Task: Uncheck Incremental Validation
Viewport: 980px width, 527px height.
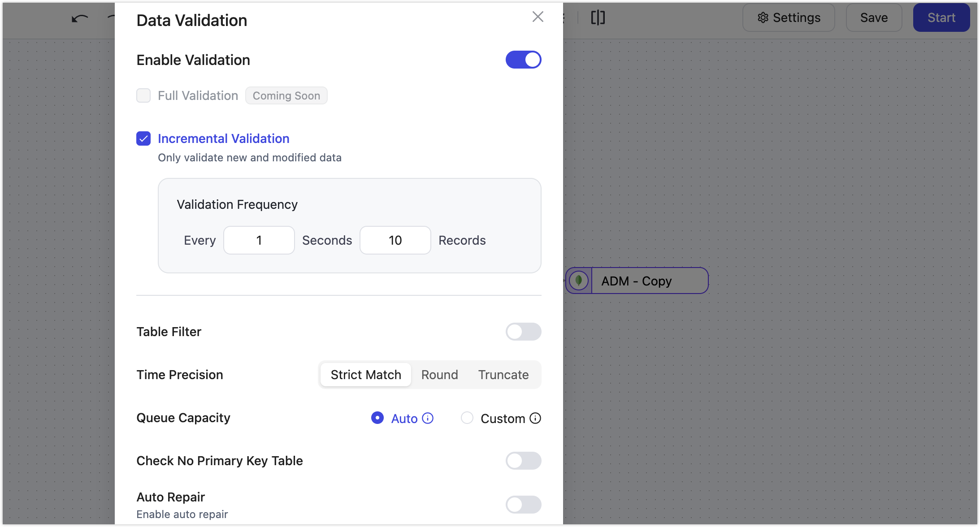Action: 143,138
